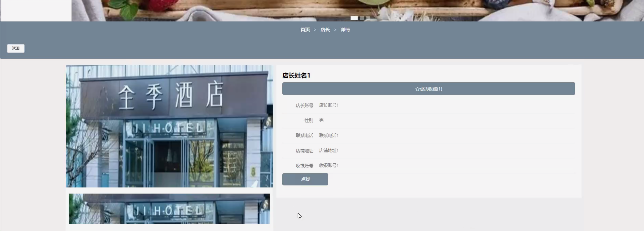This screenshot has width=644, height=231.
Task: Click the 联系电话1 phone value
Action: 329,135
